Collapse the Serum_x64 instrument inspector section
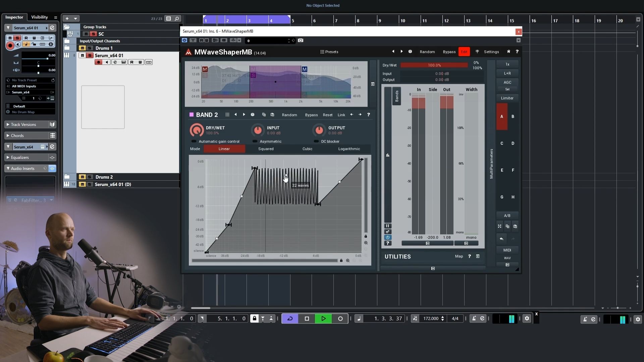Image resolution: width=644 pixels, height=362 pixels. click(8, 147)
